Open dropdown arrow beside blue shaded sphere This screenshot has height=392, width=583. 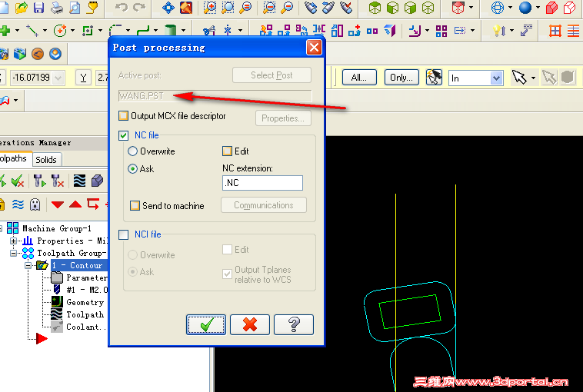point(538,8)
